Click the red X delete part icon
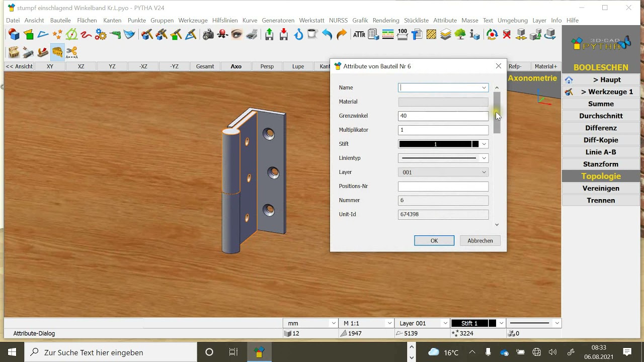Viewport: 644px width, 362px height. (507, 35)
